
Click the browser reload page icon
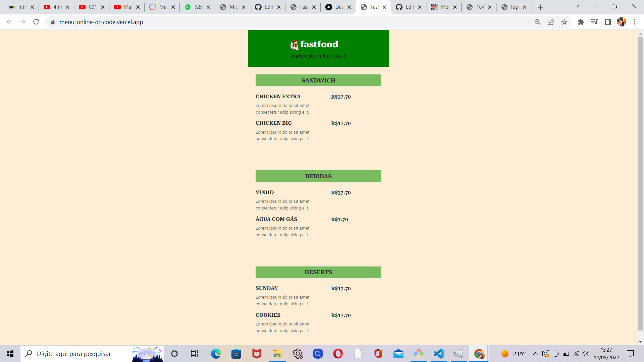[36, 22]
